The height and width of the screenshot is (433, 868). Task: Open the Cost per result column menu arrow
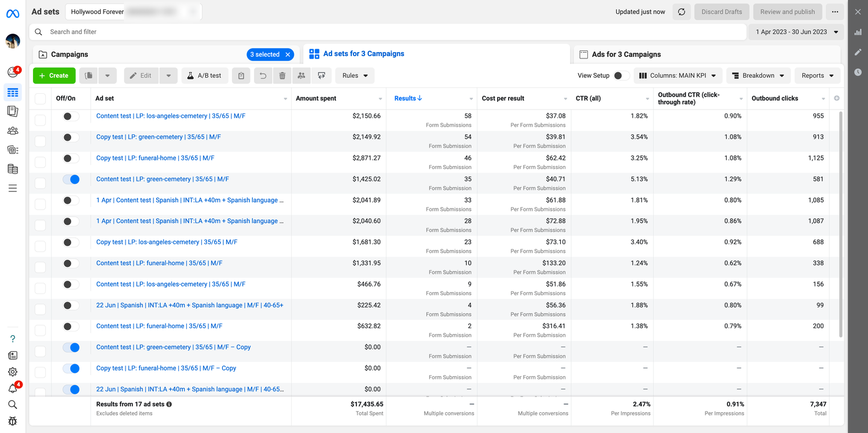(566, 99)
